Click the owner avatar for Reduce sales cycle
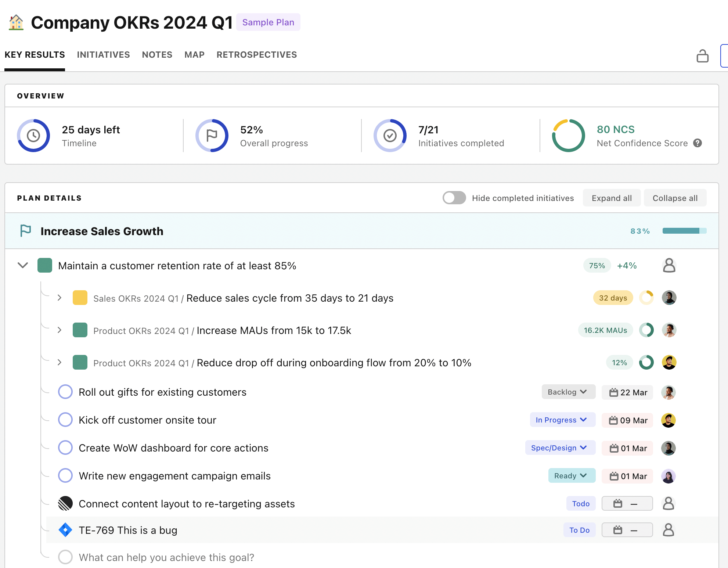Image resolution: width=728 pixels, height=568 pixels. [669, 298]
